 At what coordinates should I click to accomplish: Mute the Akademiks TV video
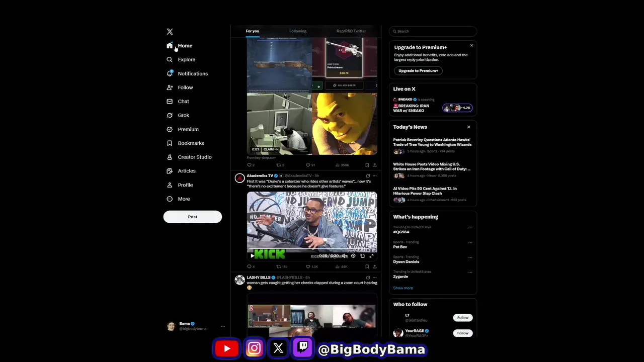(344, 256)
